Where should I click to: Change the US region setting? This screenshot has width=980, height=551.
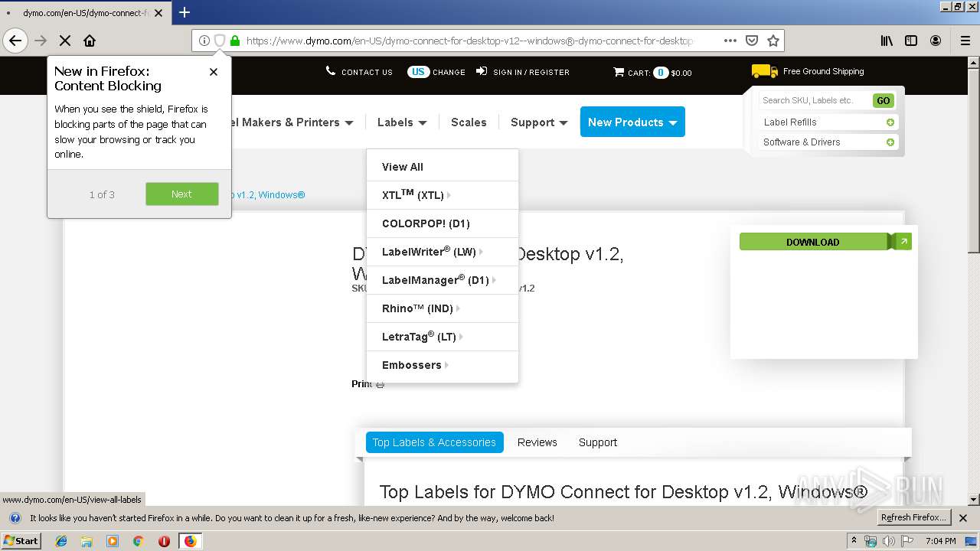point(436,72)
